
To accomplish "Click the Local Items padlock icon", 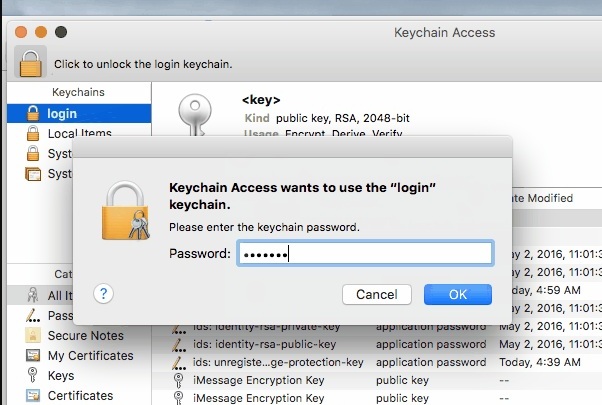I will [x=33, y=133].
